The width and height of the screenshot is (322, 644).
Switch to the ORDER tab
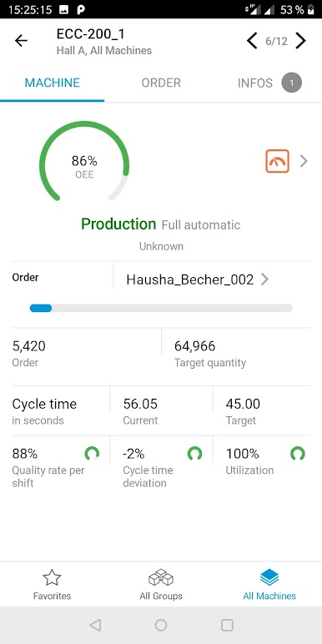point(161,83)
